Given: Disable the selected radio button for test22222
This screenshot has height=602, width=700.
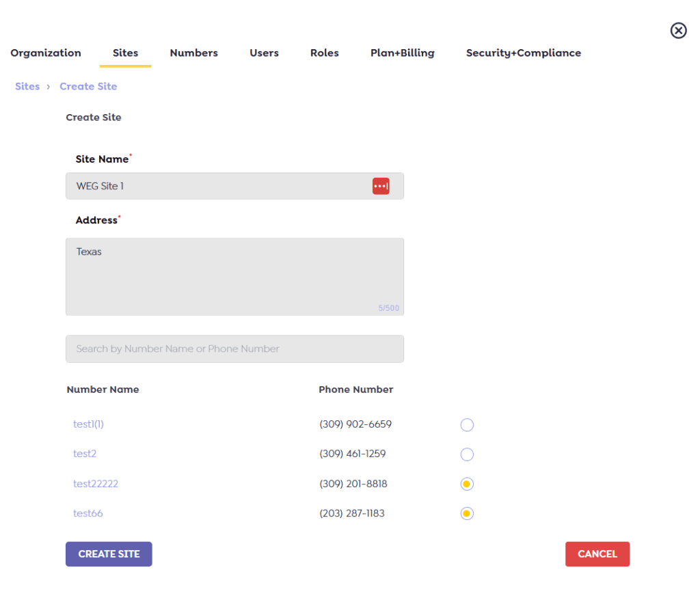Looking at the screenshot, I should 467,483.
